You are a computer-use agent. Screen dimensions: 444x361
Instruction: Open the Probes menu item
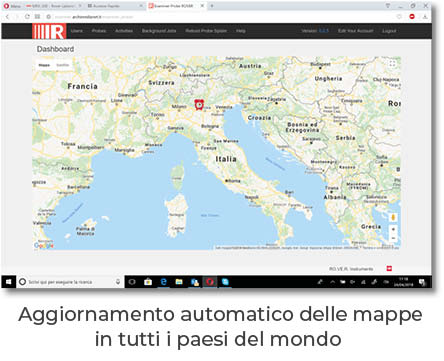point(99,31)
